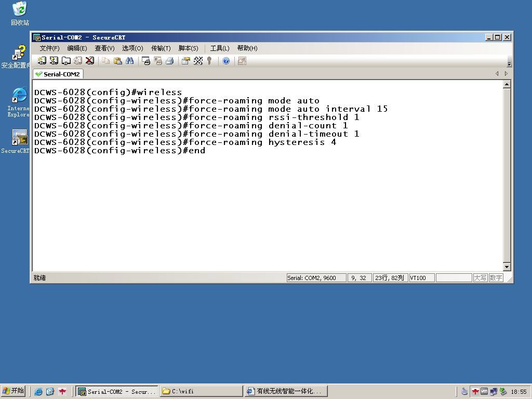Open the 编辑(E) menu
Screen dimensions: 532x399
click(77, 48)
